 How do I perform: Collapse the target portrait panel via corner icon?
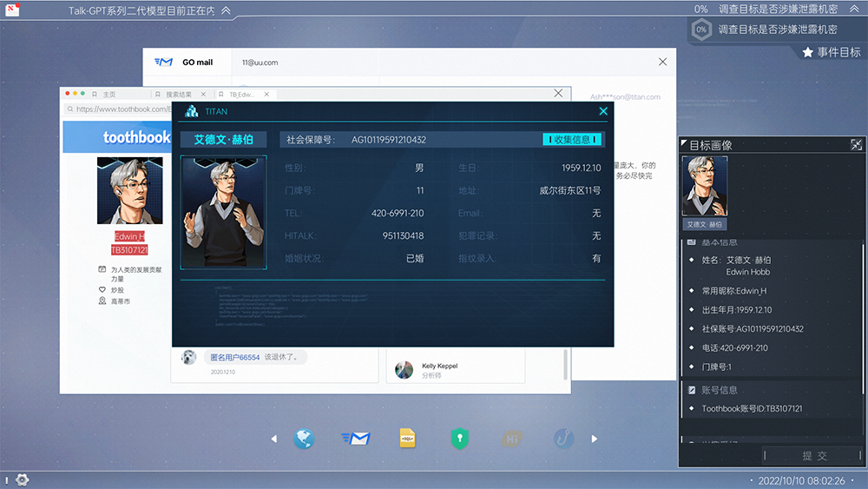(856, 145)
